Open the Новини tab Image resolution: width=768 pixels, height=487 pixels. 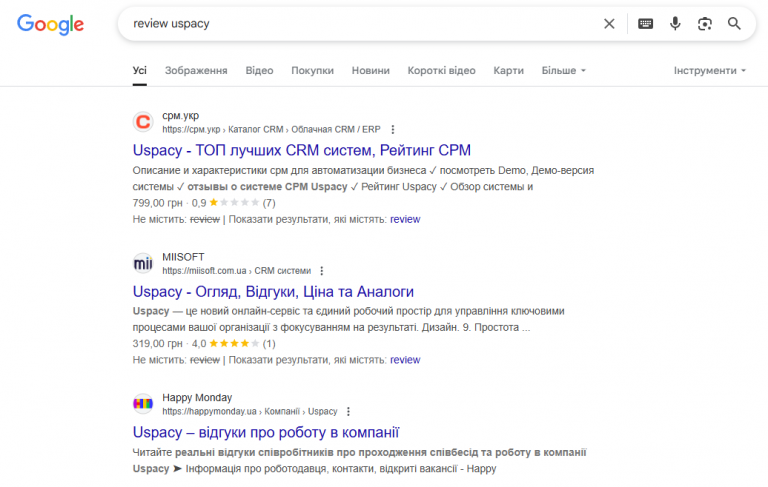pos(371,71)
